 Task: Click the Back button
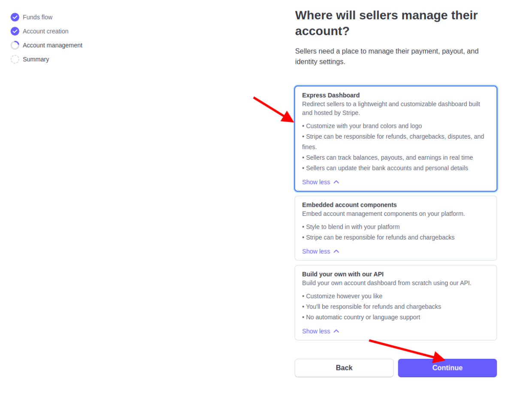point(344,368)
